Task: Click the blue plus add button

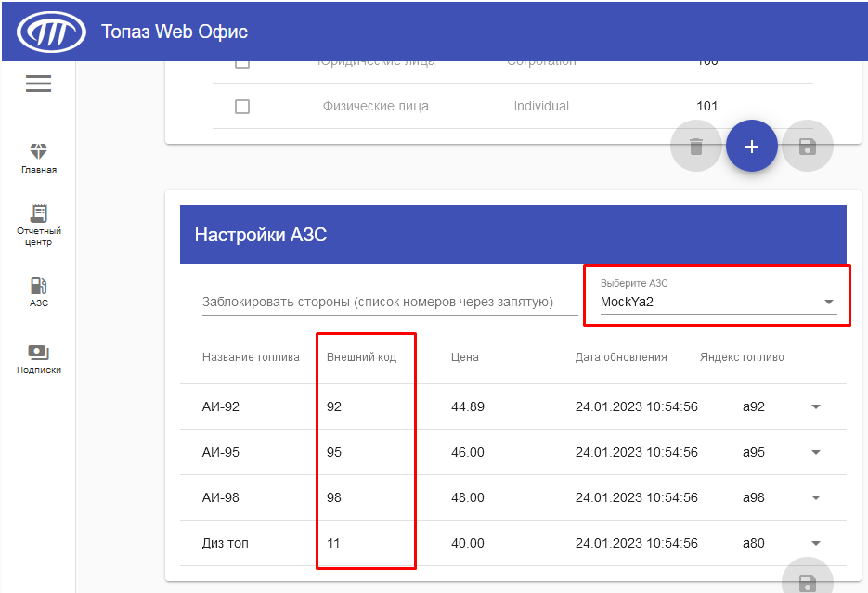Action: click(x=751, y=146)
